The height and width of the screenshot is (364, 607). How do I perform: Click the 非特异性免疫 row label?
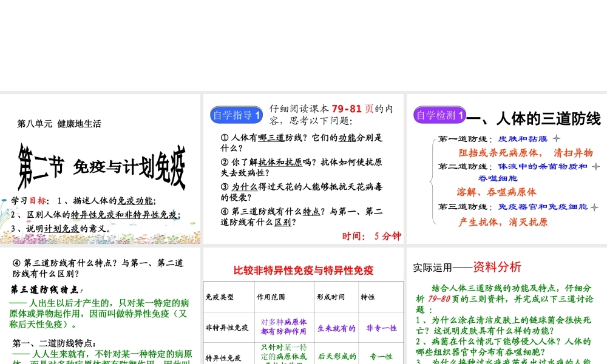coord(227,328)
